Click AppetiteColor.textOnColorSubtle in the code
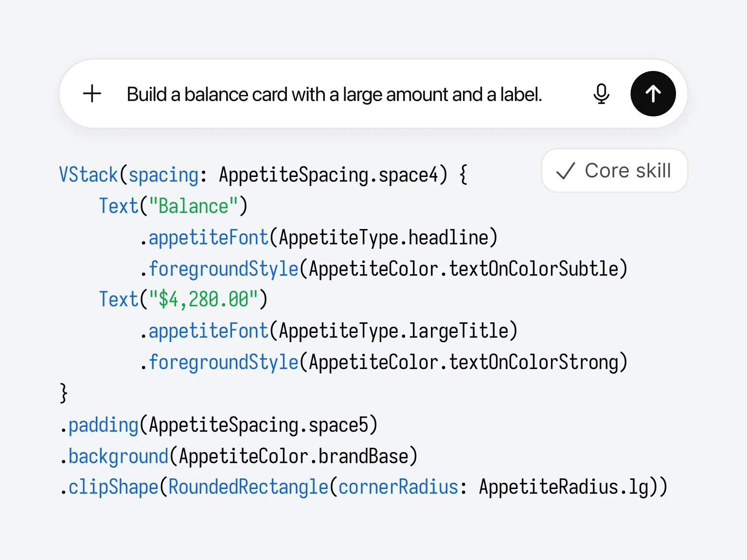This screenshot has width=747, height=560. (463, 269)
